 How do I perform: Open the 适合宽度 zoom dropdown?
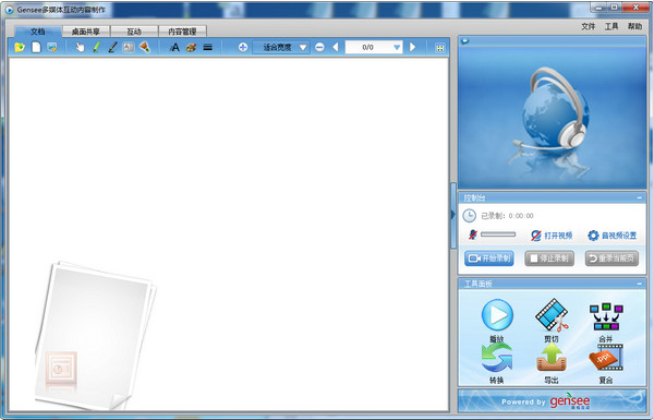(303, 47)
